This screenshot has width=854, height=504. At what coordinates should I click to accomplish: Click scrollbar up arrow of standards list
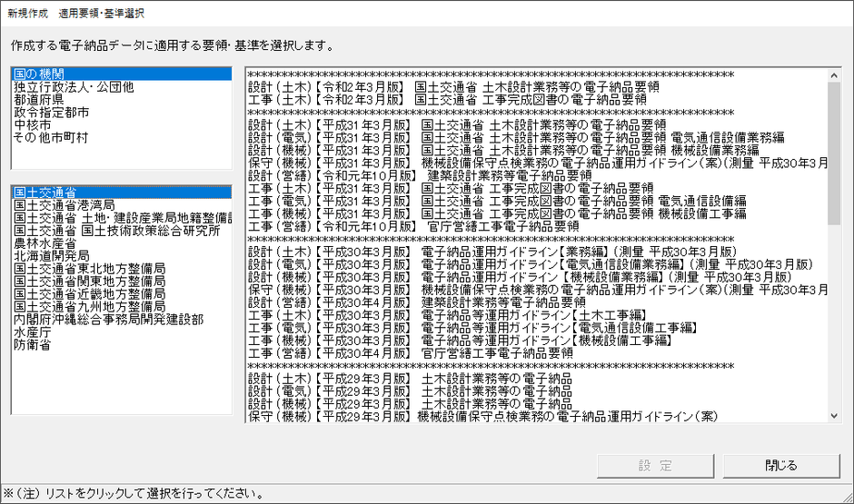point(834,75)
